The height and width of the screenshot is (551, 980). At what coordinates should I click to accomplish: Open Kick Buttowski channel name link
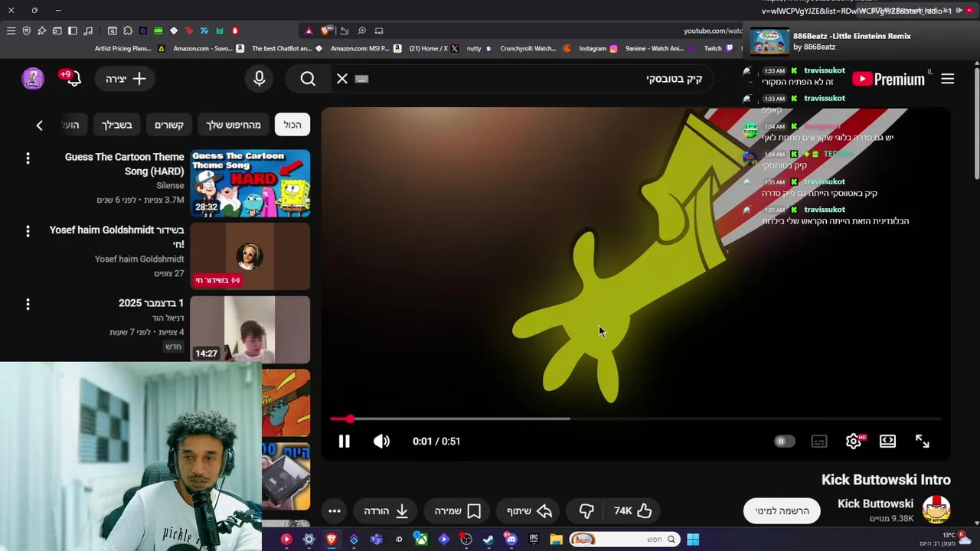(875, 504)
